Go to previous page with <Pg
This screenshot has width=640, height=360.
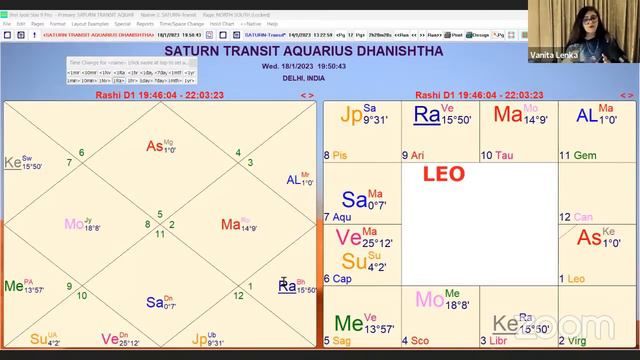click(x=340, y=35)
